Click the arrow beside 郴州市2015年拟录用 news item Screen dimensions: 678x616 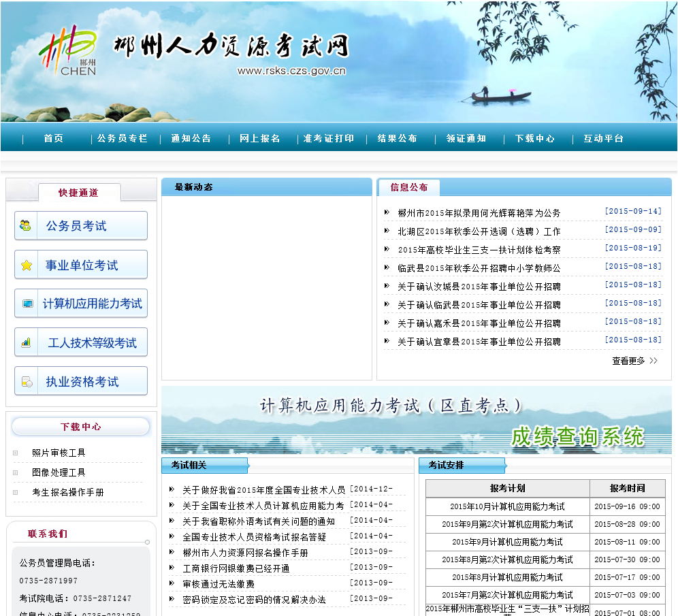(x=387, y=212)
